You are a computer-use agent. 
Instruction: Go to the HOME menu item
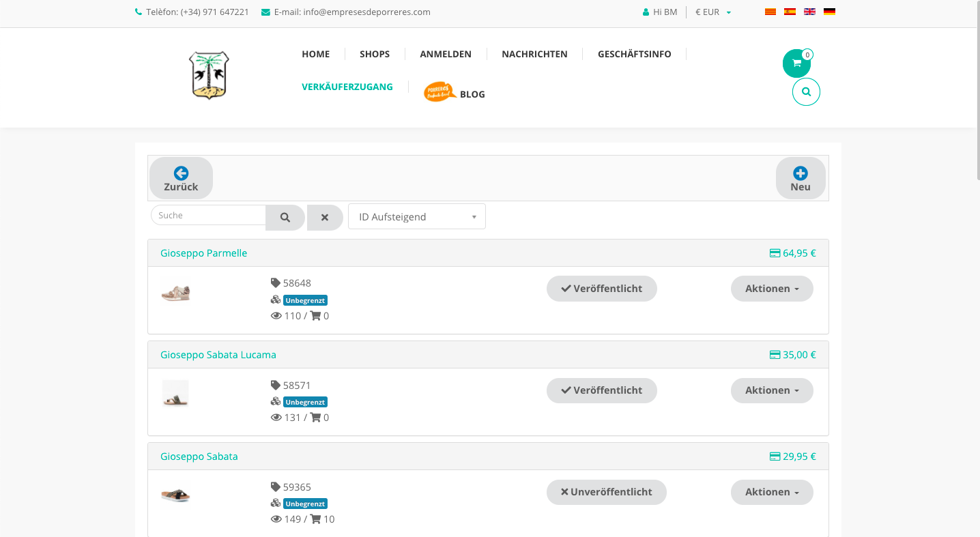pos(316,54)
